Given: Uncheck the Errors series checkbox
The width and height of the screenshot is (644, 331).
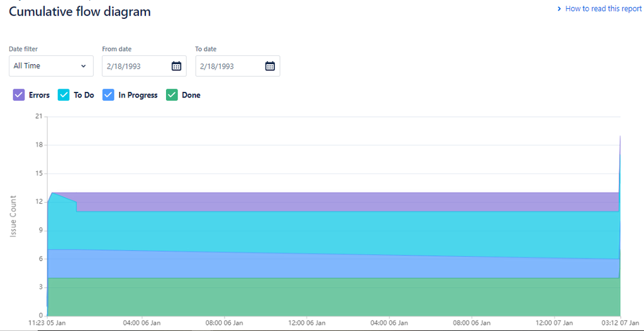Looking at the screenshot, I should [19, 95].
